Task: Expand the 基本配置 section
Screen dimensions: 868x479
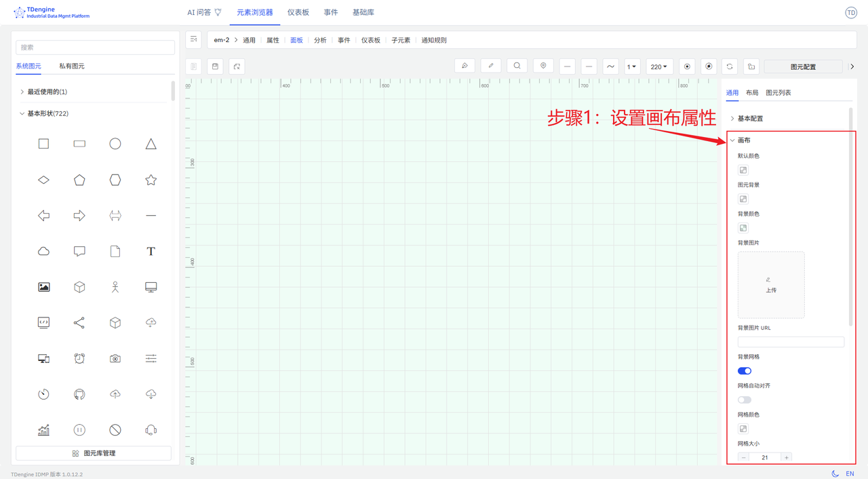Action: (750, 119)
